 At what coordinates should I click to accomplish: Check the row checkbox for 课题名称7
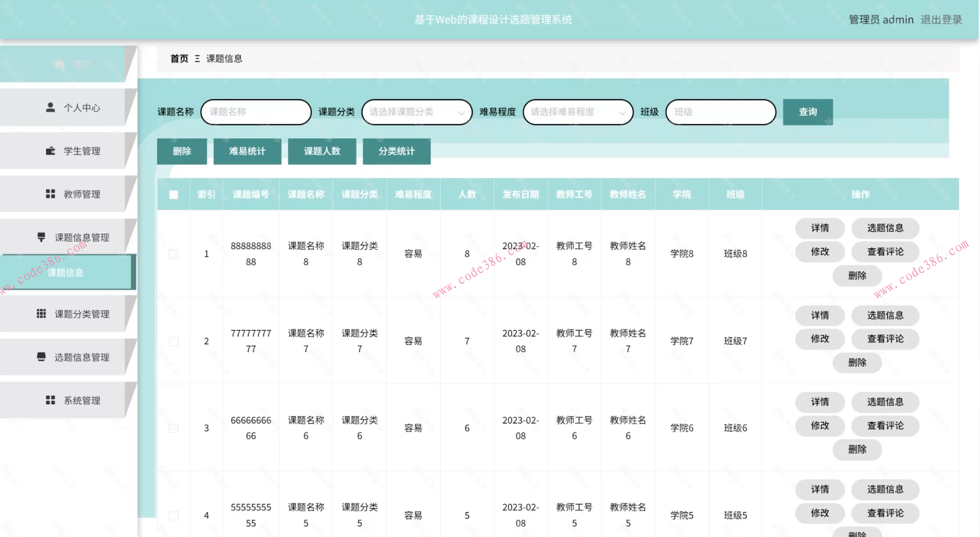point(174,341)
